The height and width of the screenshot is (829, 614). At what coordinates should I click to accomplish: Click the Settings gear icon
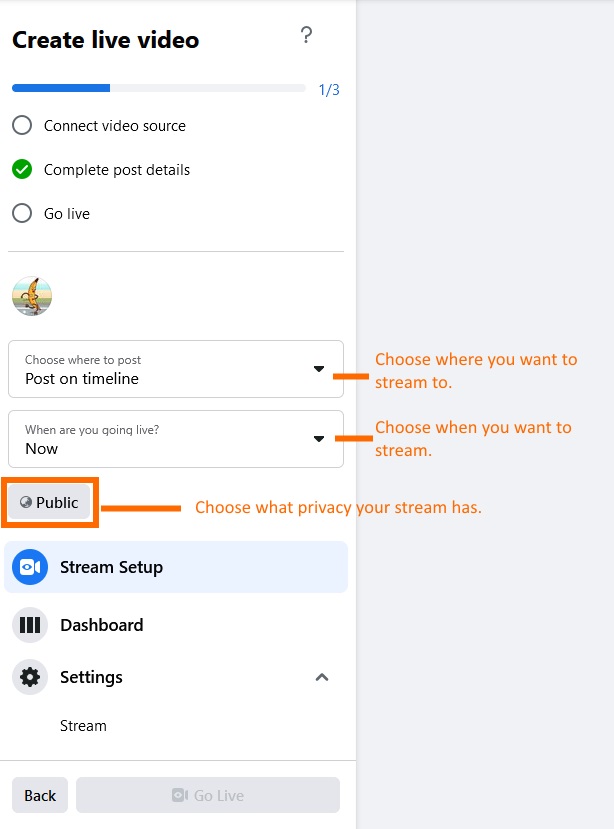[x=30, y=677]
